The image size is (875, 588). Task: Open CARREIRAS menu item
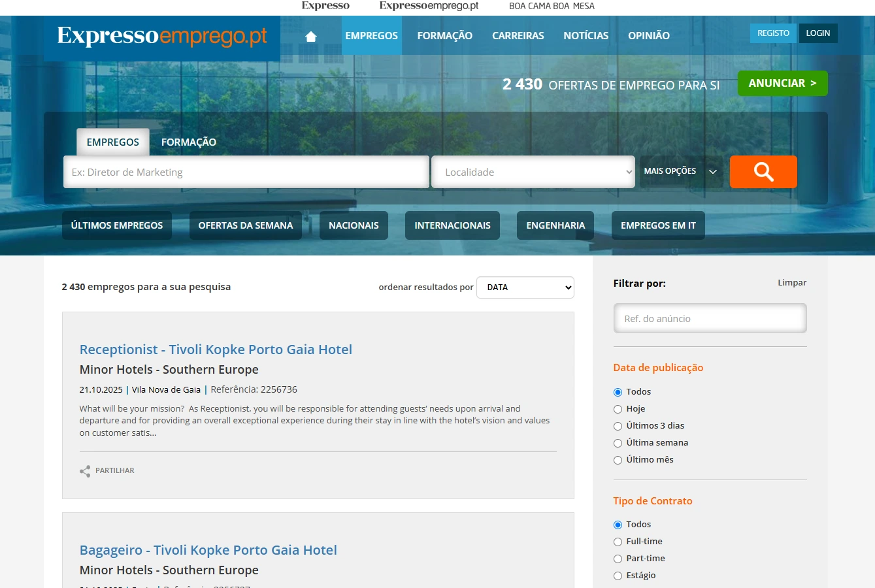click(518, 35)
